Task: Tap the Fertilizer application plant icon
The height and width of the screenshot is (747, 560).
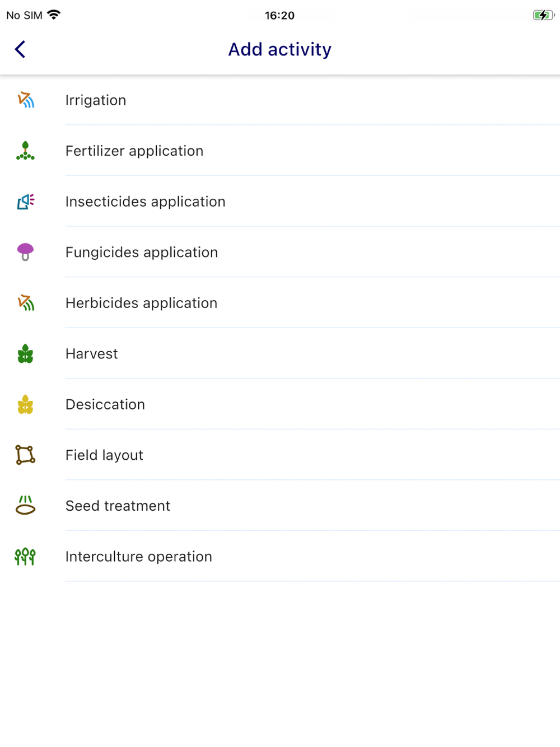Action: [25, 151]
